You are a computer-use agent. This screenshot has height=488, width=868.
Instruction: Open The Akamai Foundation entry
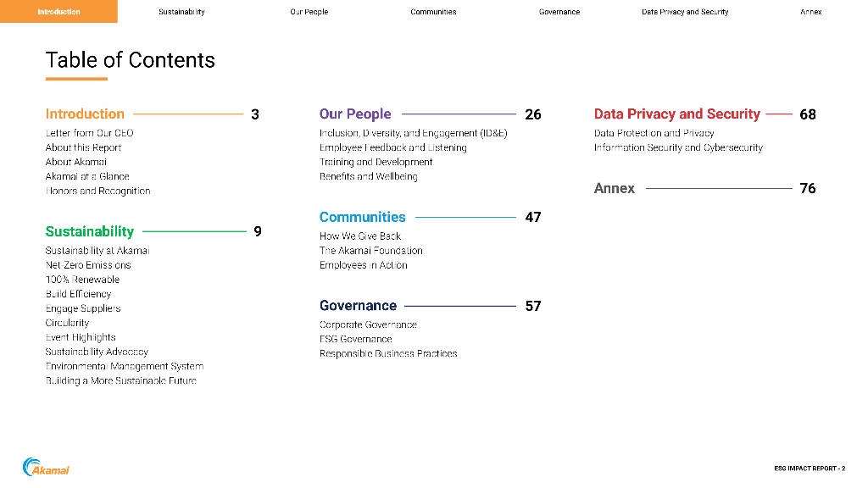click(x=370, y=251)
